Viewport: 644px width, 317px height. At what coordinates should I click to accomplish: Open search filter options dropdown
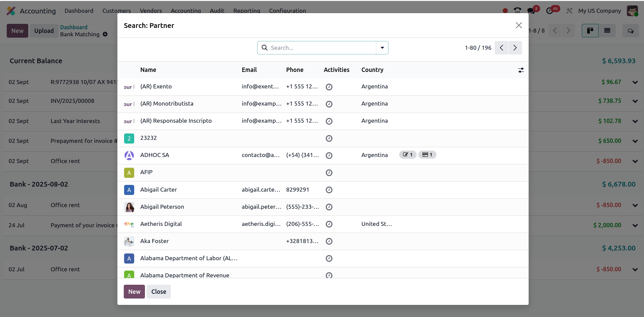(x=382, y=48)
